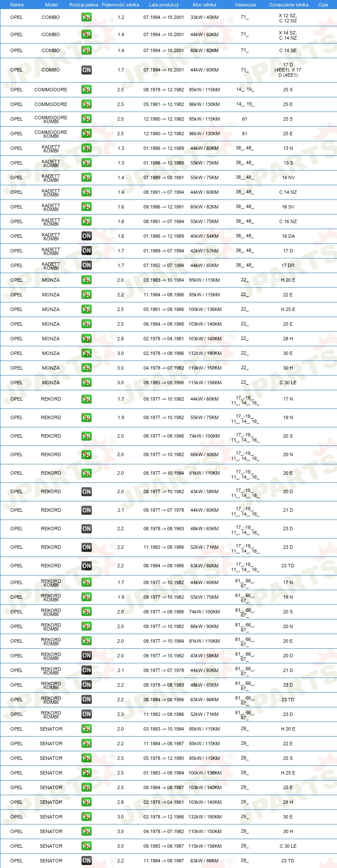Click diesel icon in SENATOR 23 TD row

87,861
